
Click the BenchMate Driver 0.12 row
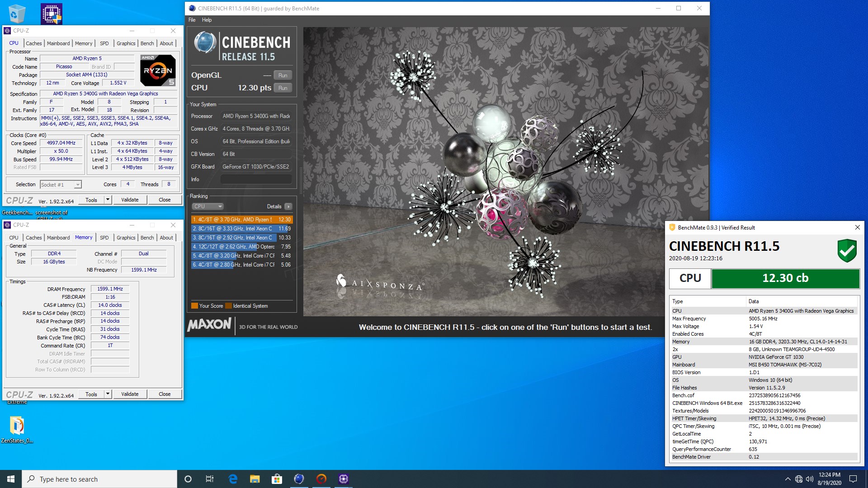tap(764, 457)
